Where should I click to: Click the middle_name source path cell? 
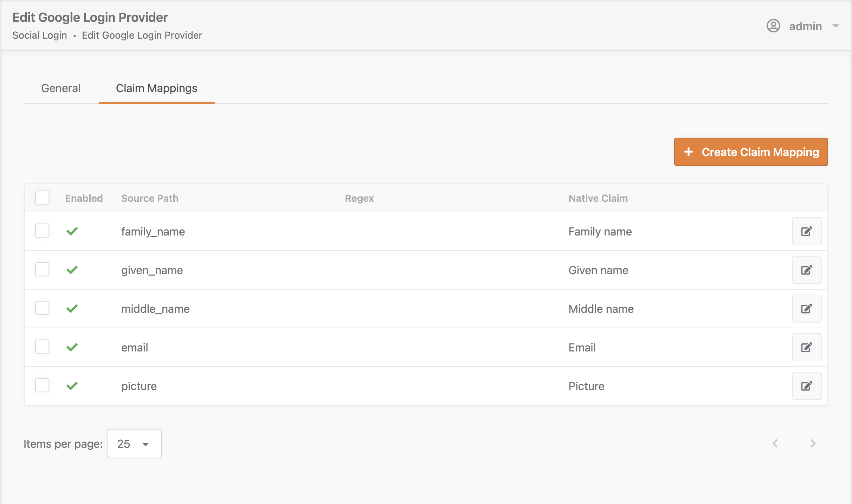pyautogui.click(x=155, y=309)
